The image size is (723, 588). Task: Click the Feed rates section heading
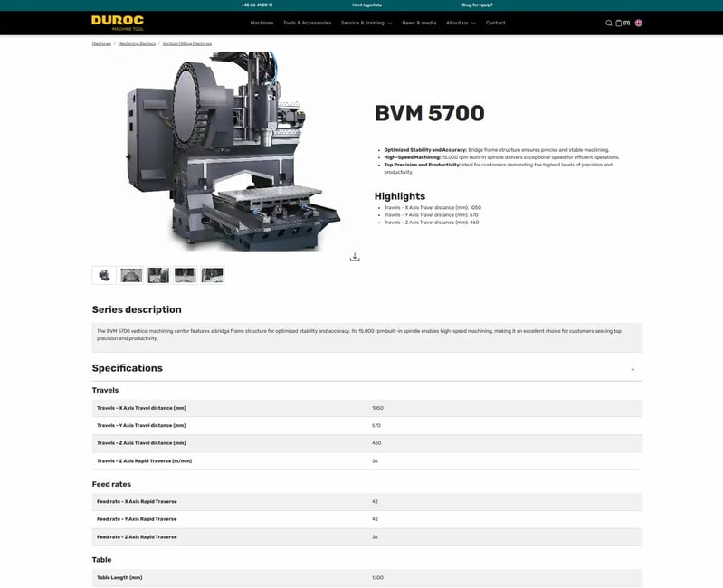(111, 484)
